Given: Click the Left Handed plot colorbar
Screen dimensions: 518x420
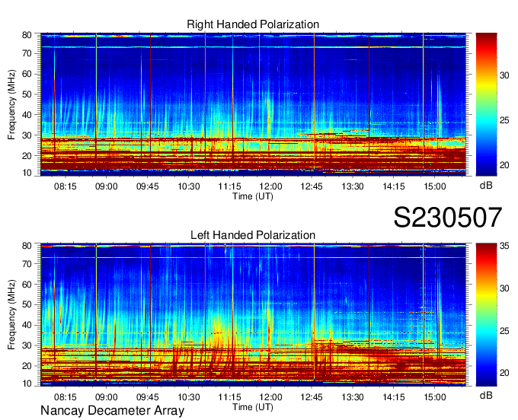Looking at the screenshot, I should (x=486, y=314).
